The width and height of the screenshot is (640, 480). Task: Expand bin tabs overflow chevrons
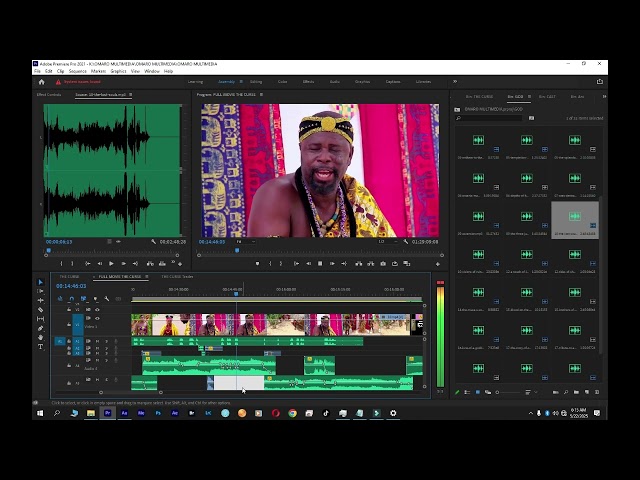point(604,97)
